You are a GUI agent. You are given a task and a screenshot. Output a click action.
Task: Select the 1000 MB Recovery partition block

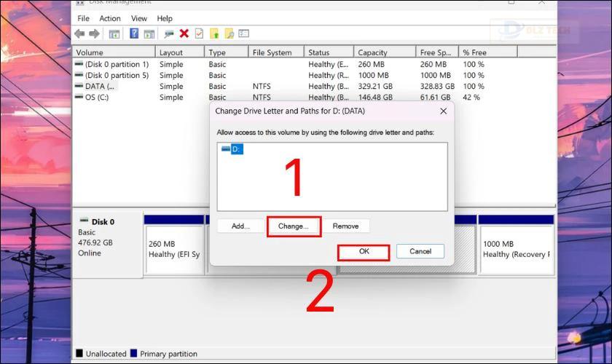[x=517, y=250]
